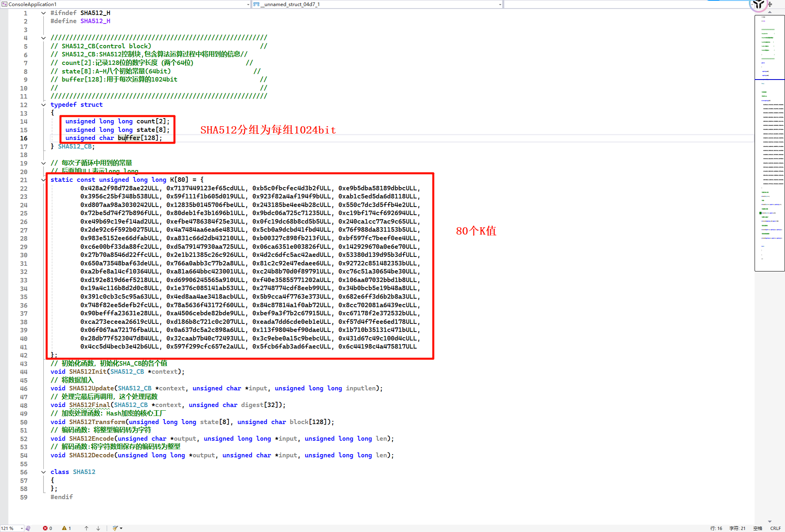
Task: Toggle CRLF line ending setting
Action: click(x=775, y=528)
